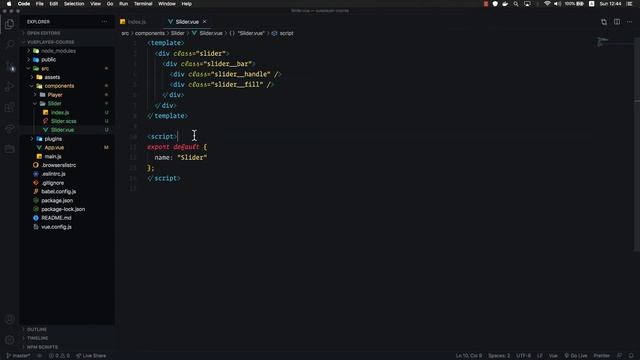Open the Window menu
640x360 pixels.
(167, 4)
